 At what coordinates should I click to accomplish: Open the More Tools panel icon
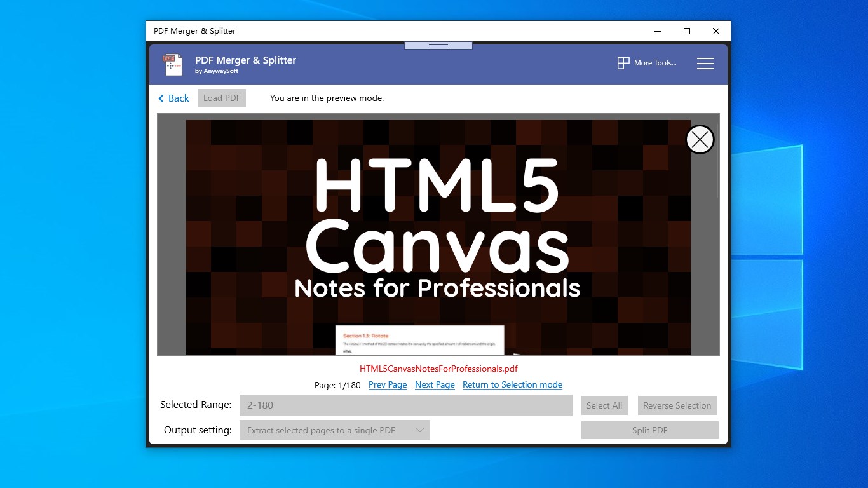pyautogui.click(x=623, y=63)
